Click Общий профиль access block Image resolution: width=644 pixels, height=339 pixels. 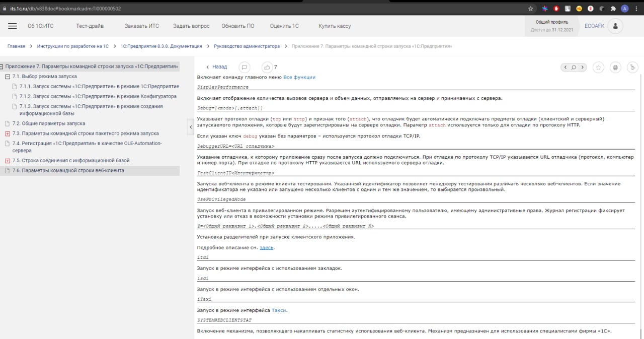[x=552, y=26]
